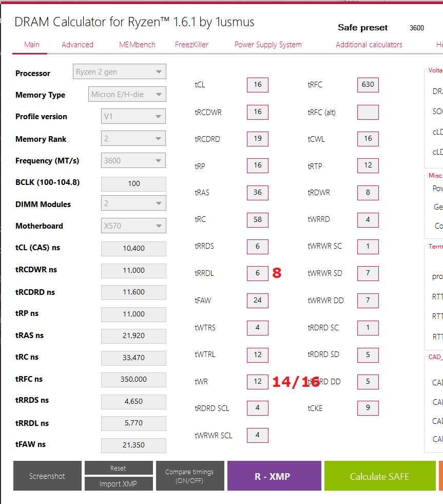Open the Profile version dropdown

(x=133, y=116)
